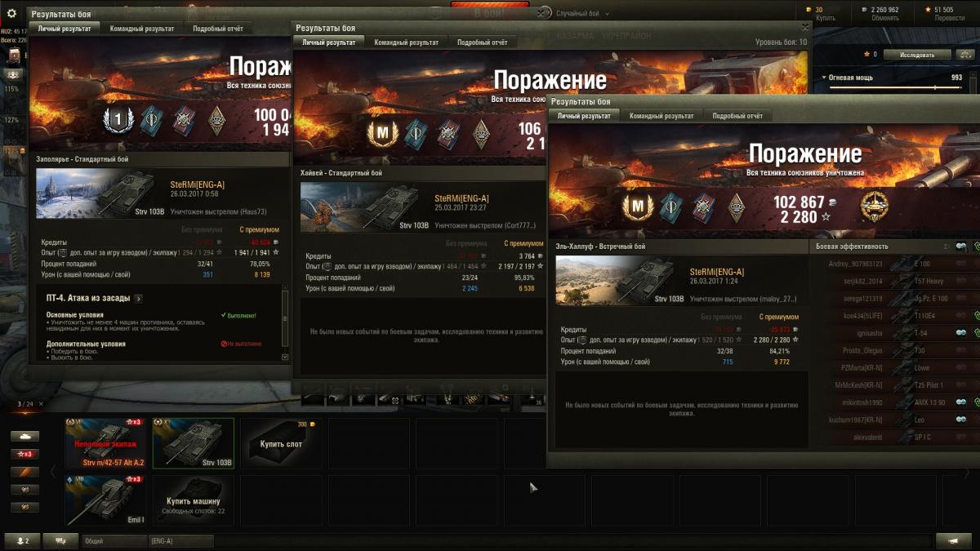The height and width of the screenshot is (551, 980).
Task: Open game settings gear icon
Action: point(11,13)
